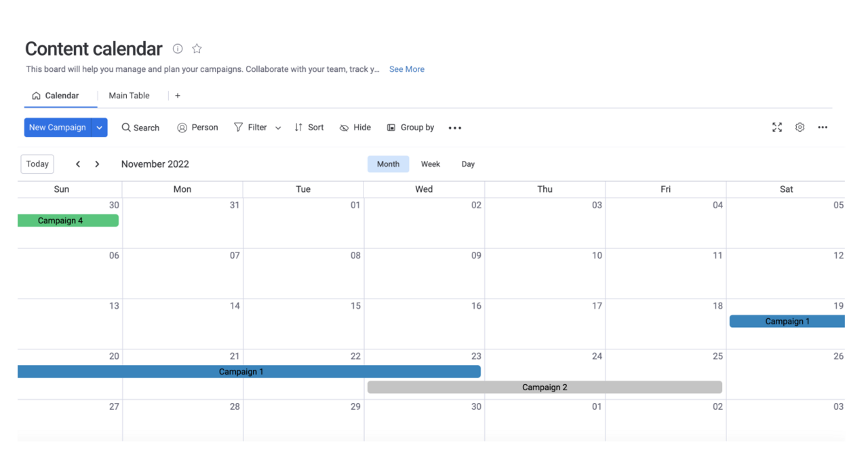Open the gray Campaign 2 event bar
868x475 pixels.
545,387
